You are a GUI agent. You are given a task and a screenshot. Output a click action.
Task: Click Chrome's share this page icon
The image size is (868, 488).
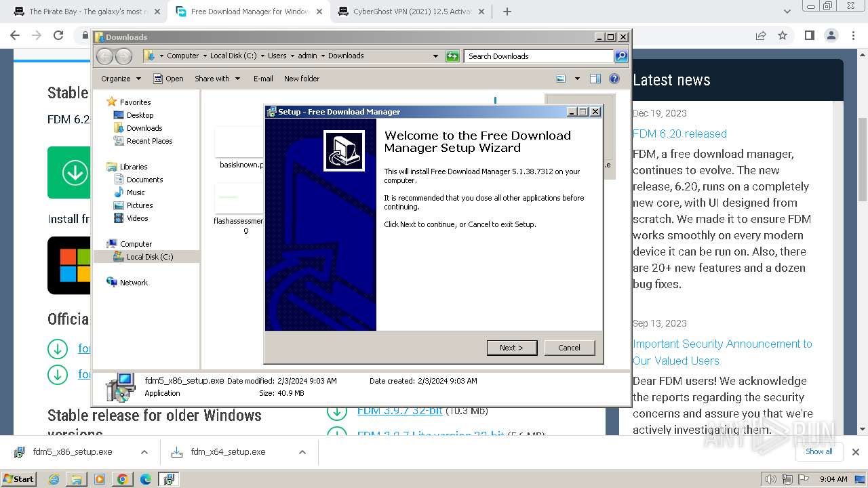click(761, 35)
